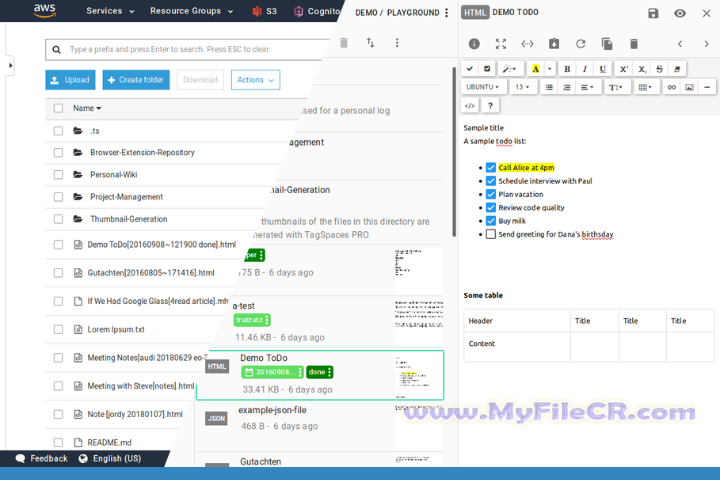Go to next file arrow

point(706,44)
